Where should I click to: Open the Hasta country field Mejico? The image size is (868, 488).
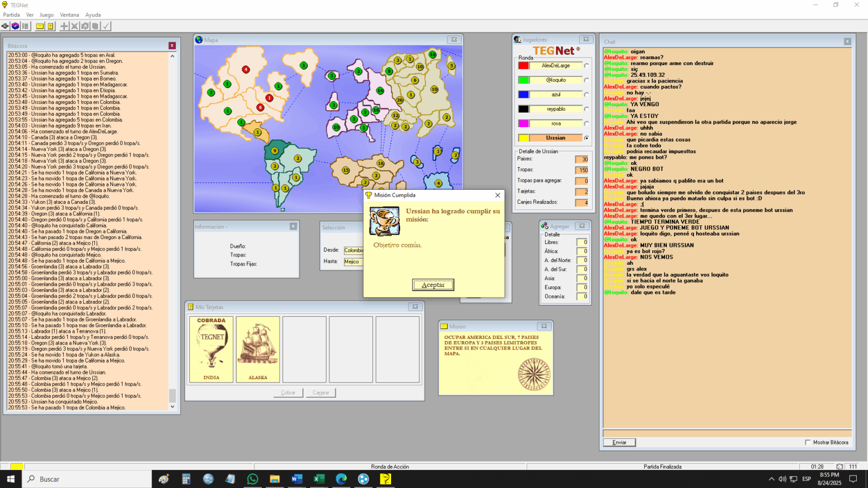coord(354,262)
